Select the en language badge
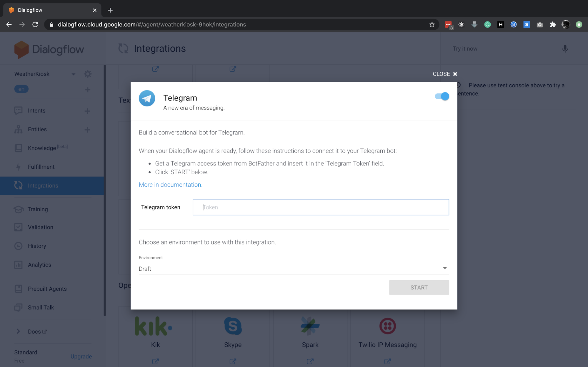 21,89
